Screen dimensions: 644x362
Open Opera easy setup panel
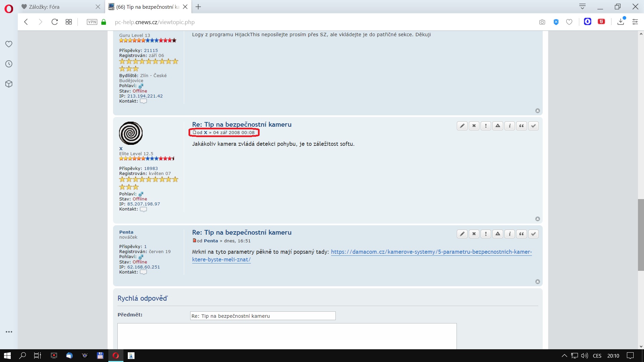tap(635, 22)
